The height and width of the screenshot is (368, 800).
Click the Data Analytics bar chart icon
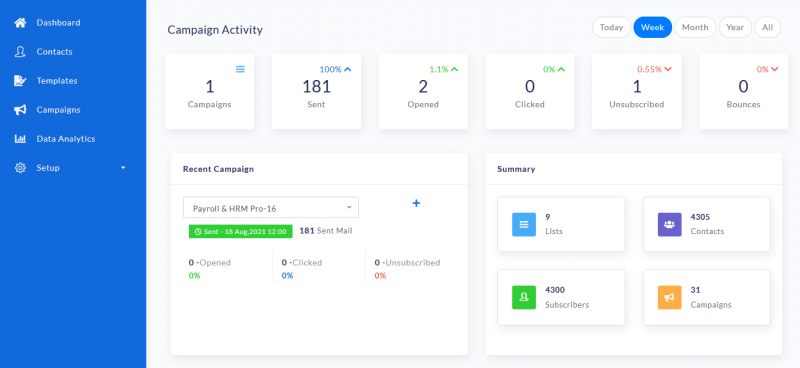pos(20,139)
